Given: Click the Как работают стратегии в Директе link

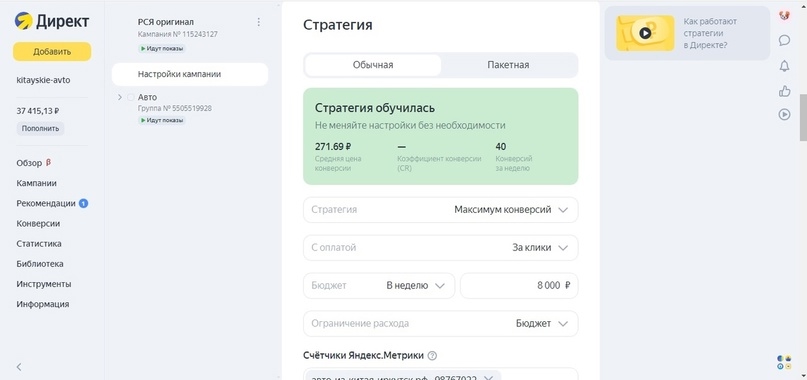Looking at the screenshot, I should point(710,33).
